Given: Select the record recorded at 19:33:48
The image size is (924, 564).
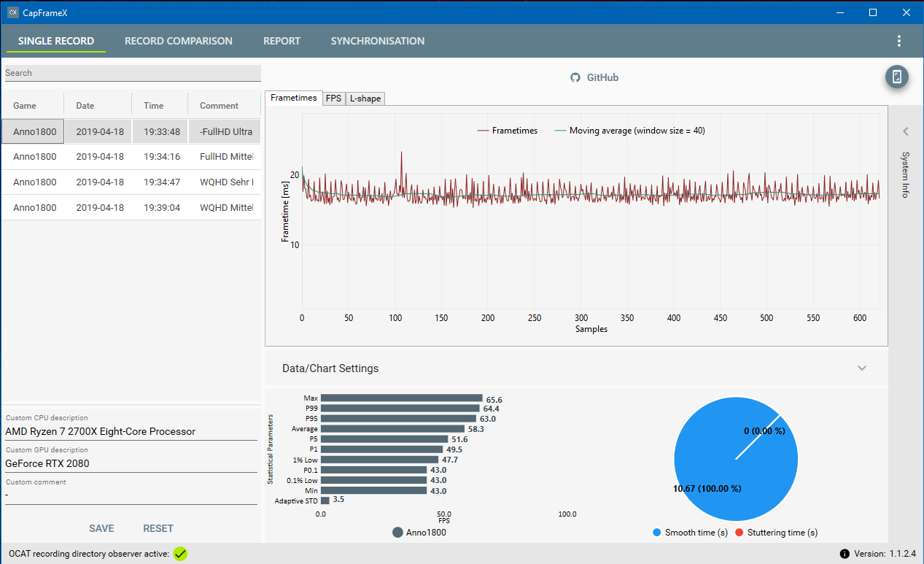Looking at the screenshot, I should coord(131,131).
